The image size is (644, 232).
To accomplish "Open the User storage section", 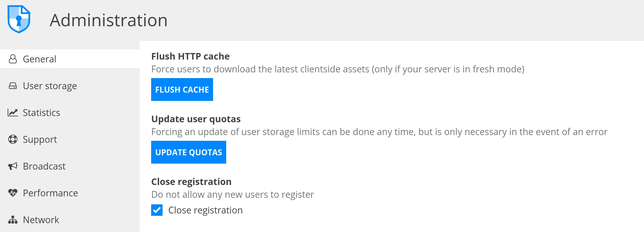I will click(50, 86).
